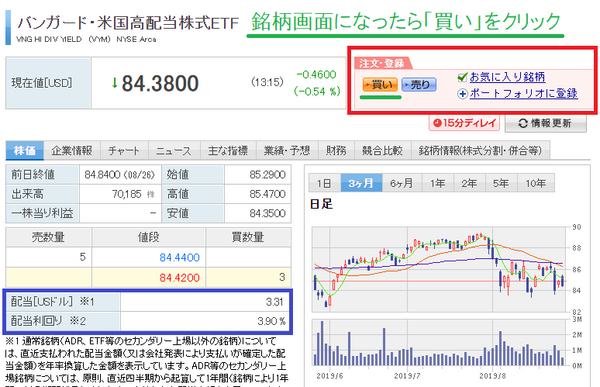Click the 15分ディレイ clock badge
This screenshot has height=387, width=600.
click(x=464, y=123)
